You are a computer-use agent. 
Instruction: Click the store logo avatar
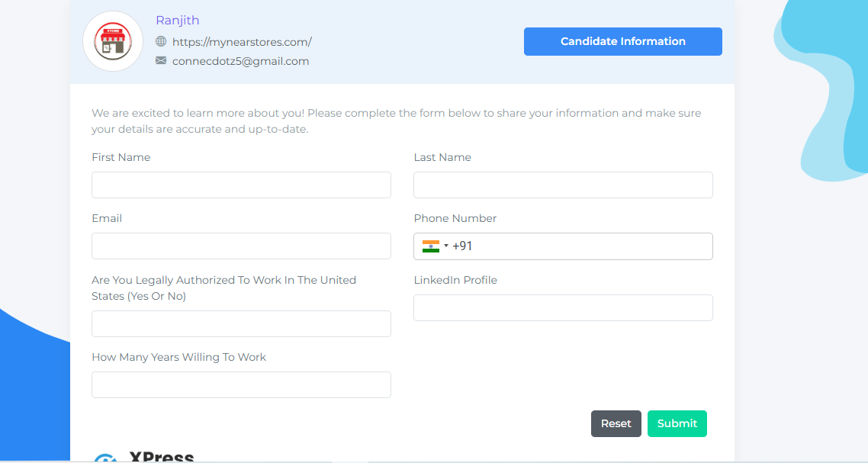click(113, 42)
